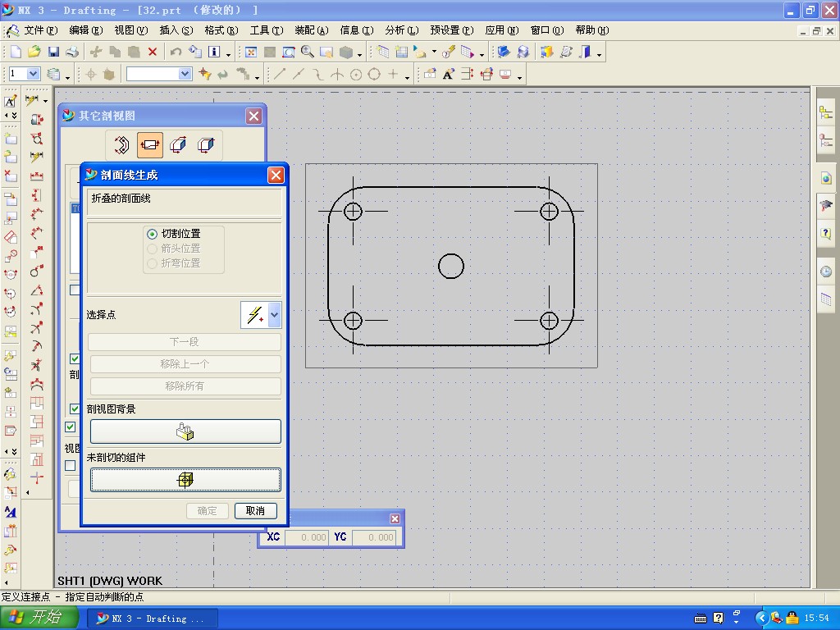Image resolution: width=840 pixels, height=630 pixels.
Task: Select the Zoom magnifier tool
Action: point(308,52)
